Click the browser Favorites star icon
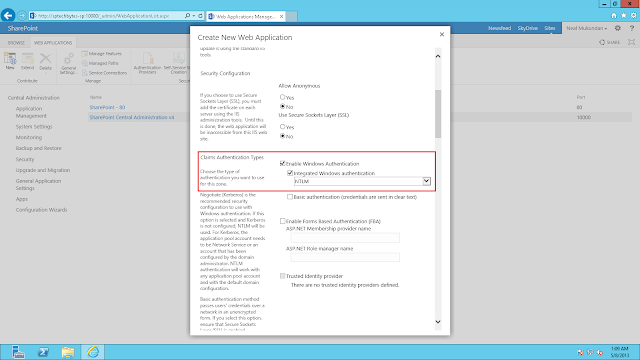Image resolution: width=640 pixels, height=360 pixels. click(x=623, y=16)
